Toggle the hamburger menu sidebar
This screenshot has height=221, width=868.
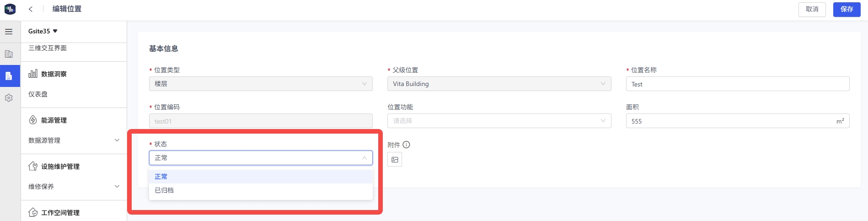9,32
